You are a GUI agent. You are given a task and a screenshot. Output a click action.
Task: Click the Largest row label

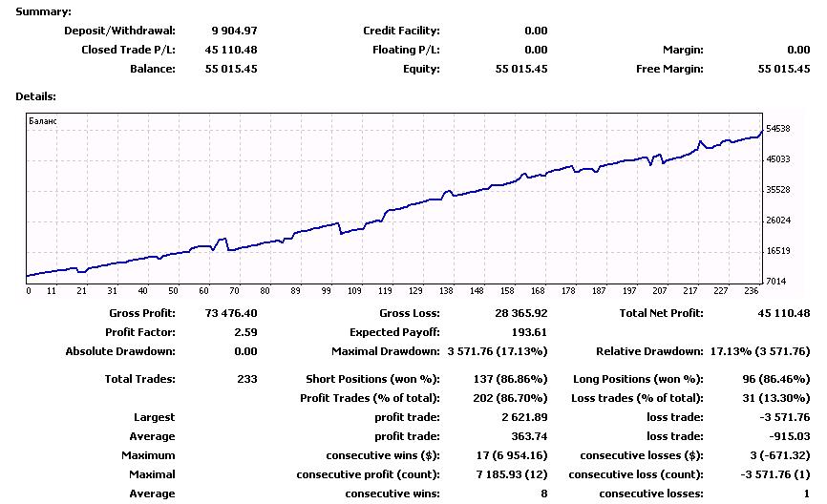[154, 417]
